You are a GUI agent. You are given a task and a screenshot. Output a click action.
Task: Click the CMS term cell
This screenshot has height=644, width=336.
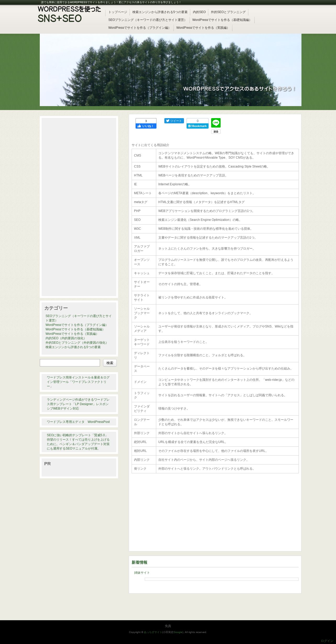[x=144, y=156]
